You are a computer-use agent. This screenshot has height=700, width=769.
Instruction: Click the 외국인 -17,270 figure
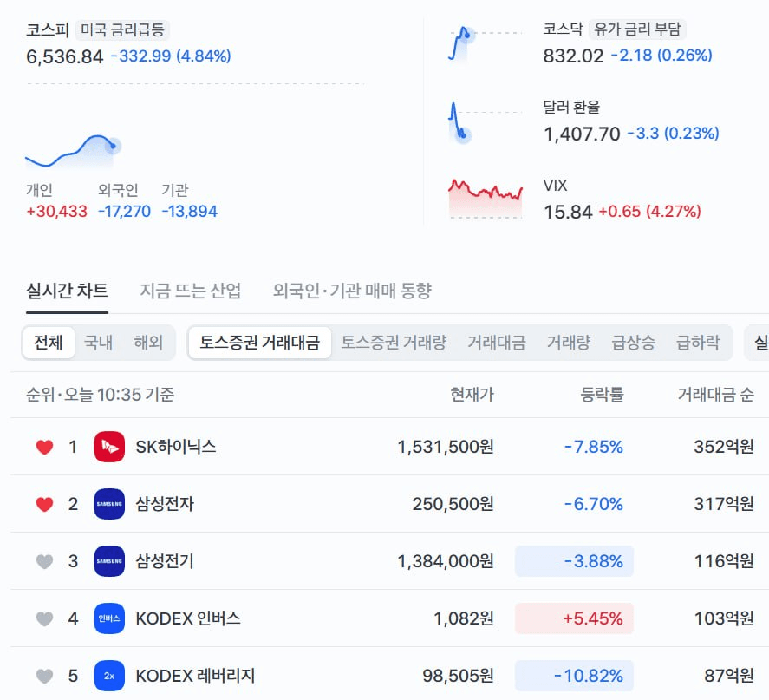point(124,212)
